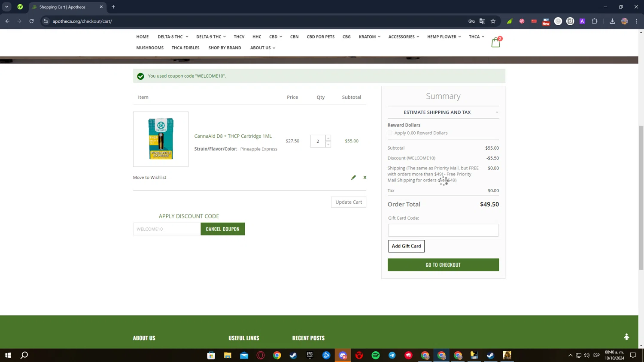Click the extension icon with New badge

[x=546, y=21]
